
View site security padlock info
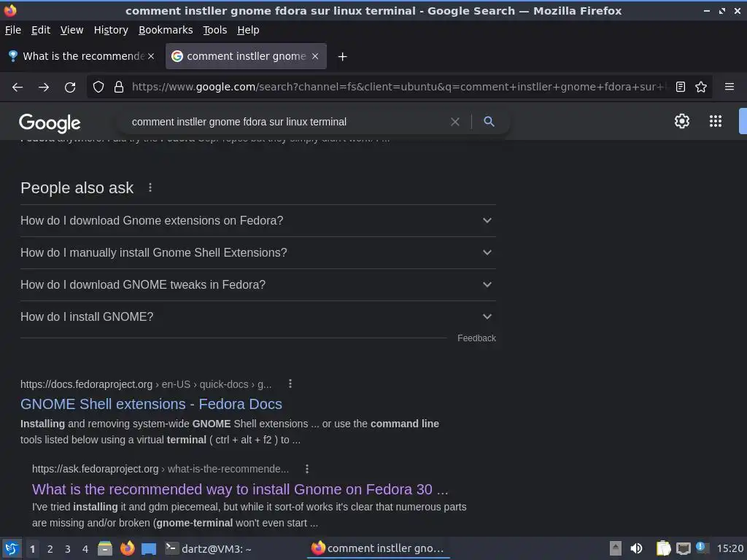tap(119, 87)
